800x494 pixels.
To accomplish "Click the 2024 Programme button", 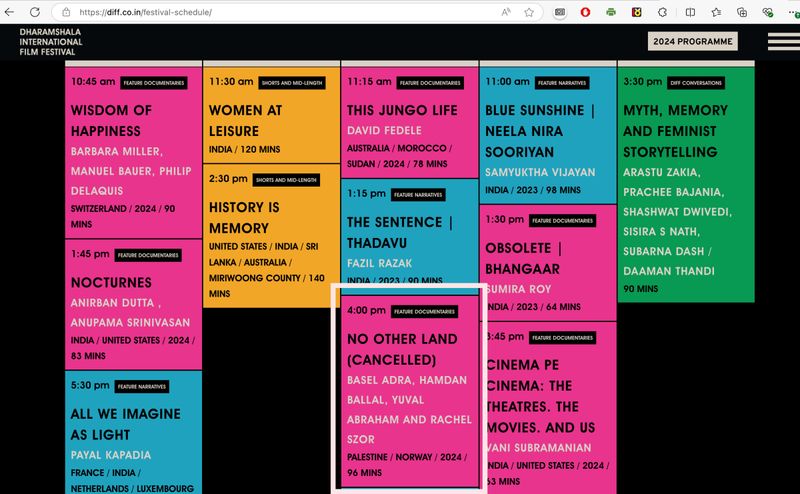I will (x=691, y=41).
